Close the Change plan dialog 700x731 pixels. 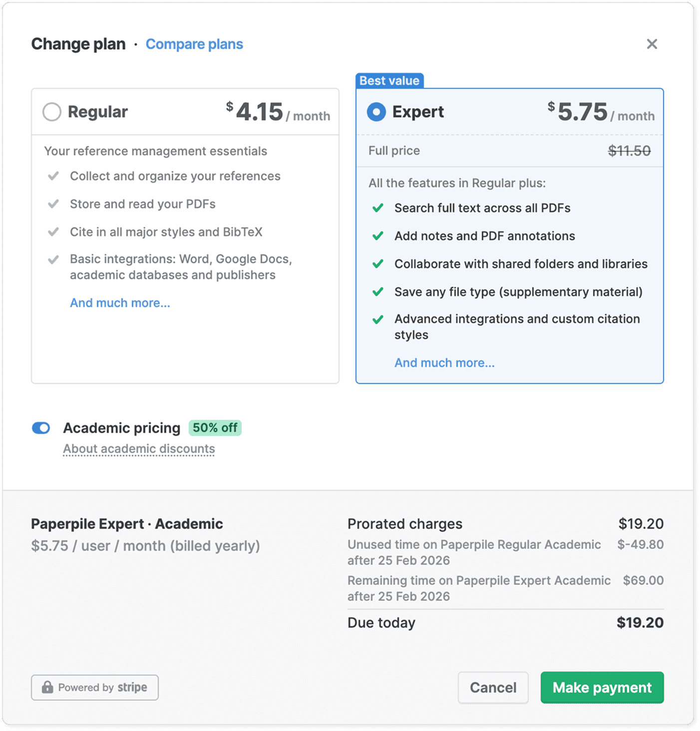pos(652,44)
